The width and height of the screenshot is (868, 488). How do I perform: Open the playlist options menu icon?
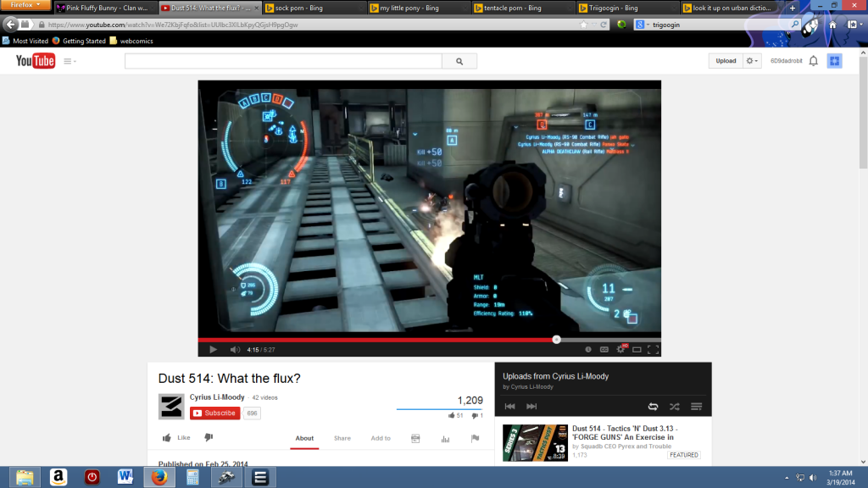click(x=697, y=407)
